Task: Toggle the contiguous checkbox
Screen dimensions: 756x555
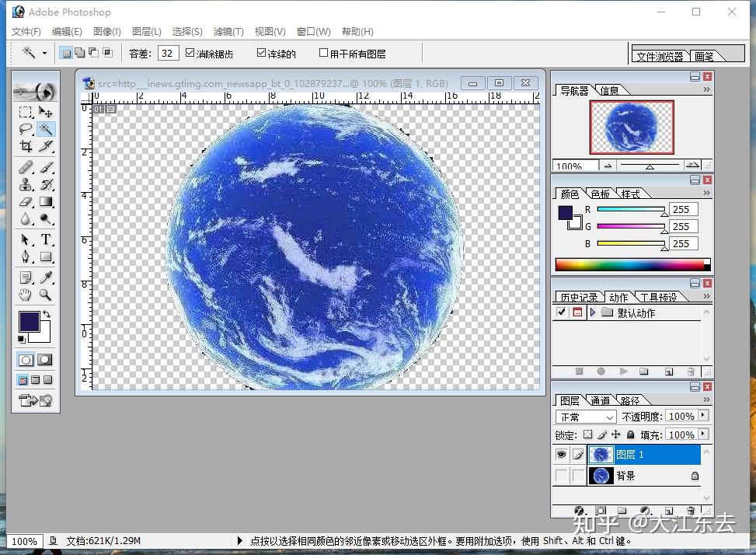Action: [261, 53]
